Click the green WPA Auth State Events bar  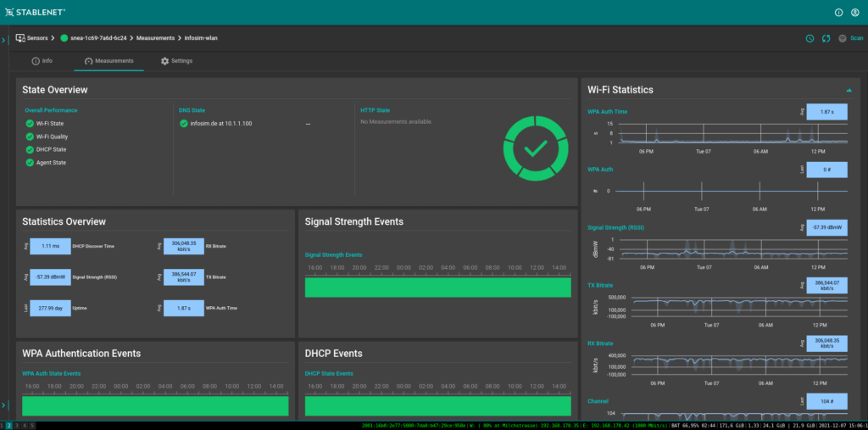tap(155, 405)
